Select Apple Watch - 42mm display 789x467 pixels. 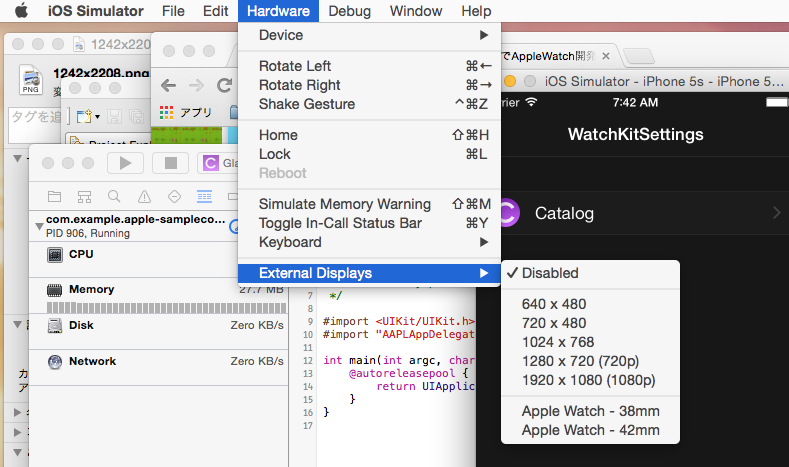click(590, 430)
